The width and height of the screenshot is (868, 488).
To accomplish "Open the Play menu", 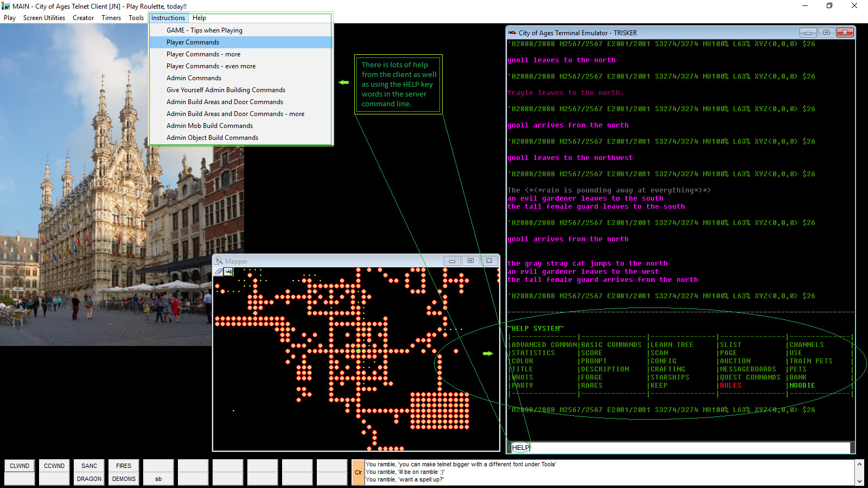I will pyautogui.click(x=9, y=17).
